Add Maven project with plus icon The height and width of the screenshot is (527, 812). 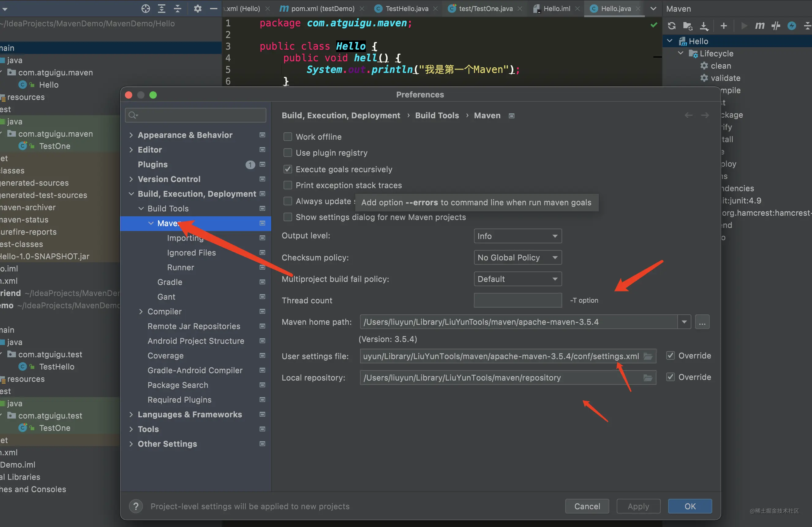point(723,26)
